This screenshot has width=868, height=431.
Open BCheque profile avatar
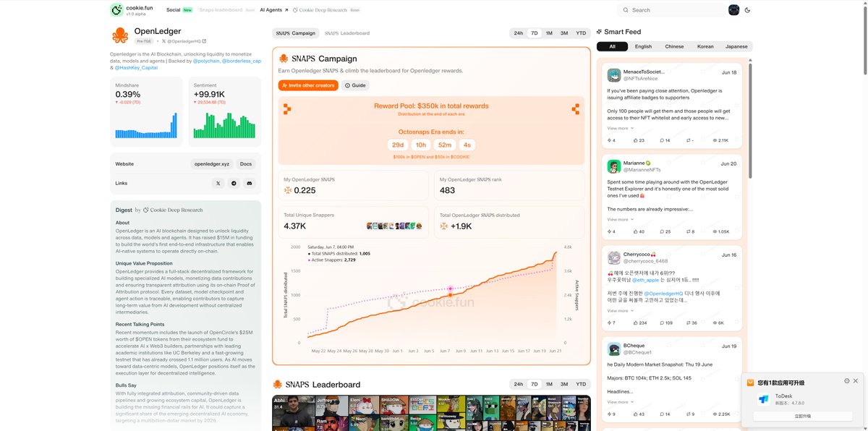click(x=613, y=349)
